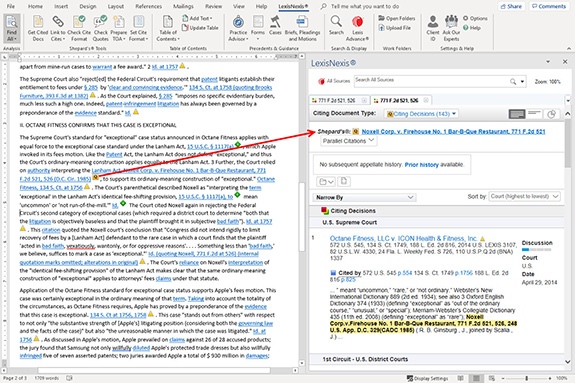Open the folder save dropdown
The height and width of the screenshot is (383, 575).
tap(326, 181)
